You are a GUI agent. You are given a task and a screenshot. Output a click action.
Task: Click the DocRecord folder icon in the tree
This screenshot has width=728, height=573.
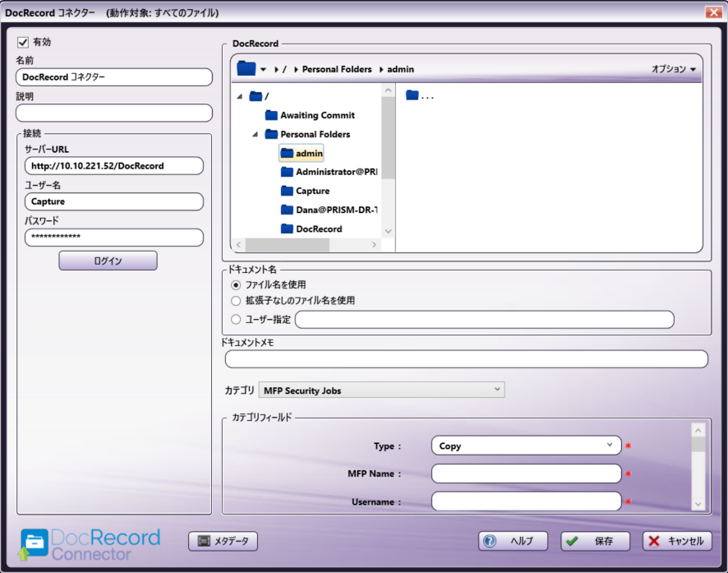pos(287,229)
